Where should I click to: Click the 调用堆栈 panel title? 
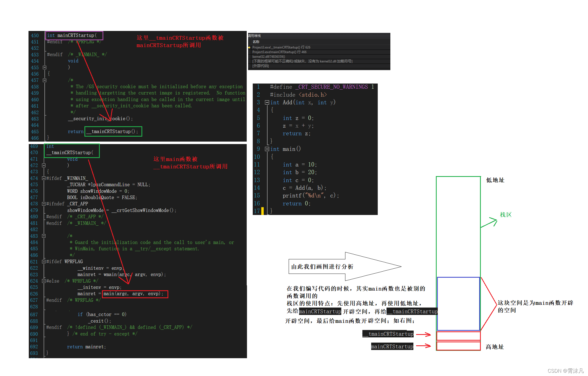pos(254,36)
